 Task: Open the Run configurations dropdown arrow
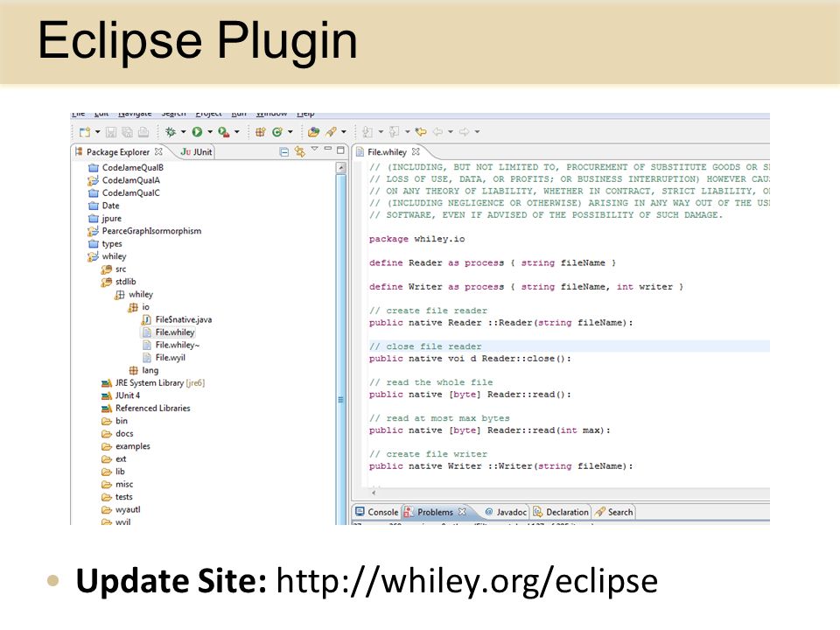tap(210, 132)
